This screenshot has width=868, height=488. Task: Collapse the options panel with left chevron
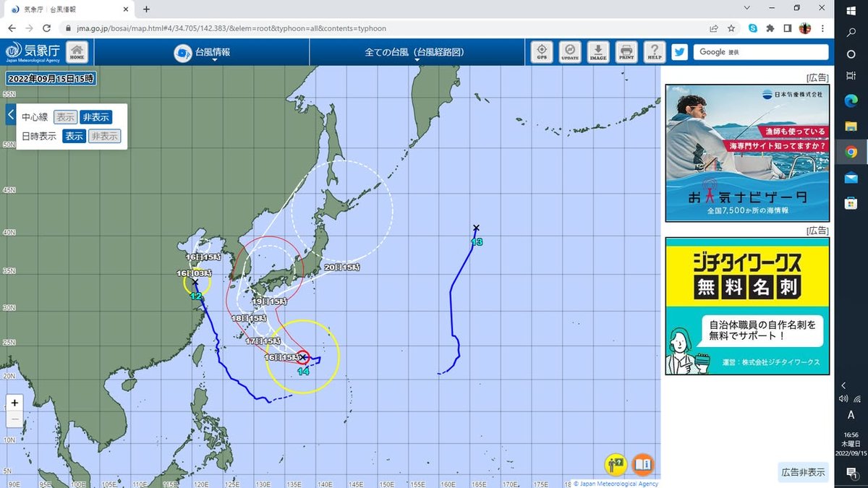pyautogui.click(x=11, y=114)
